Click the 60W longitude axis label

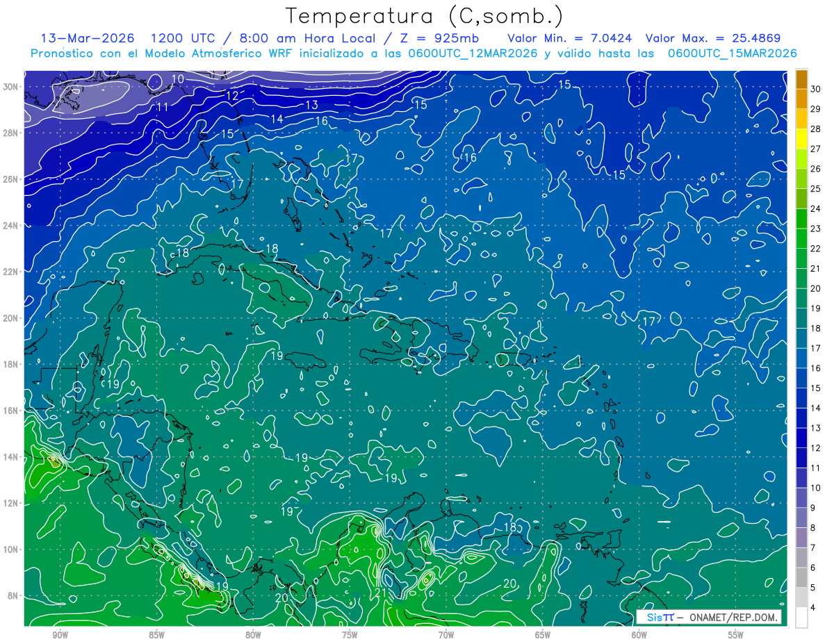point(639,635)
